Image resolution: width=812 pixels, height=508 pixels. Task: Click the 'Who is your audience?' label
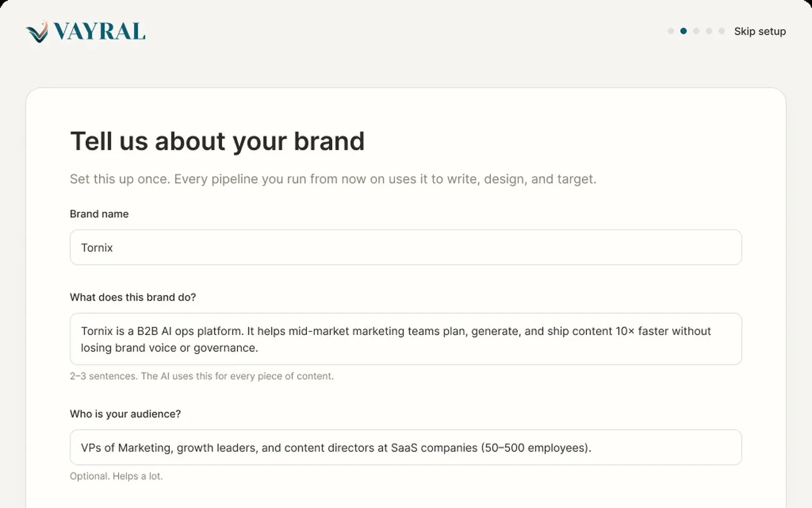(x=125, y=414)
